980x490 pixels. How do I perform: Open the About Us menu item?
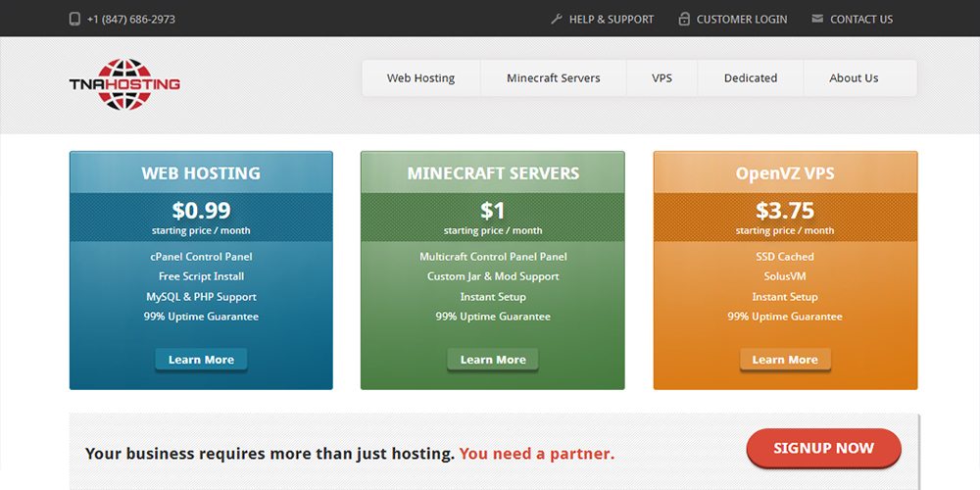(854, 78)
